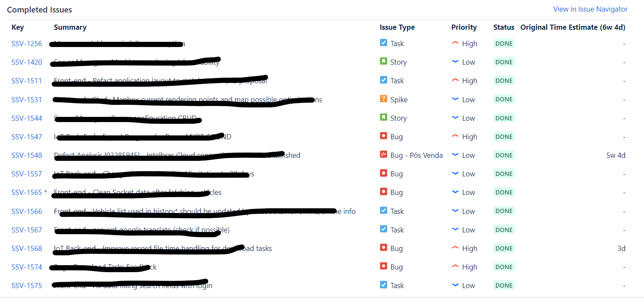Click the Task type icon beside SSV-1256

[x=383, y=43]
